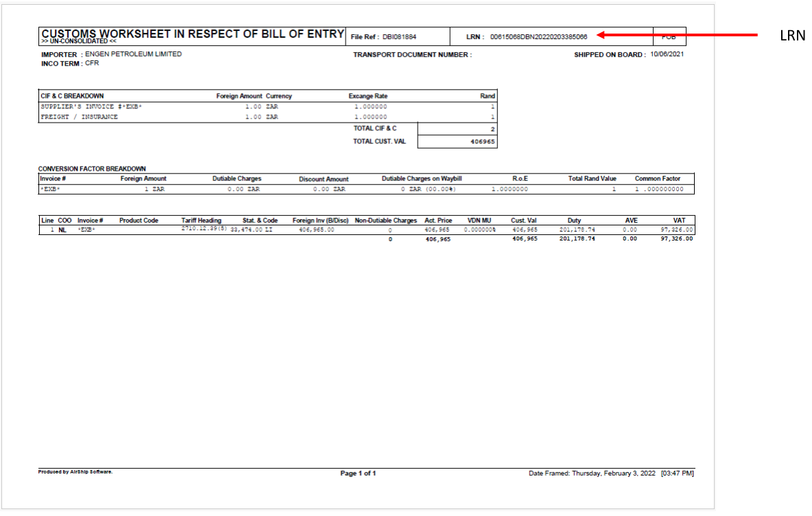Select the "Dutiable Charges on Waybill" header
The image size is (812, 516).
(422, 179)
